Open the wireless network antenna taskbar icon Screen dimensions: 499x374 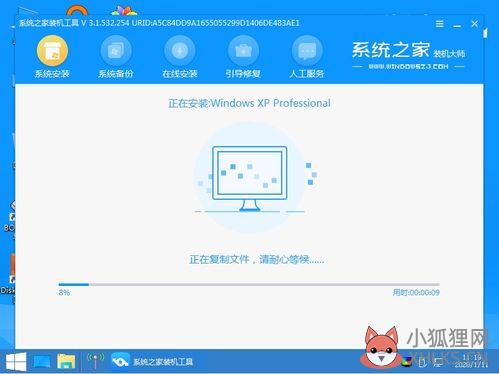point(95,361)
